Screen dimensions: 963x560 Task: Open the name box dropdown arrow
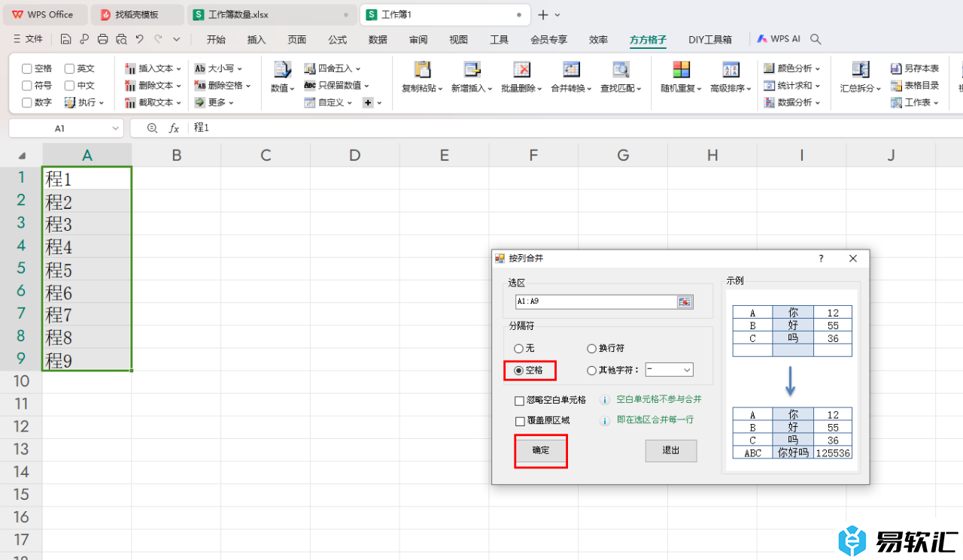[x=115, y=129]
